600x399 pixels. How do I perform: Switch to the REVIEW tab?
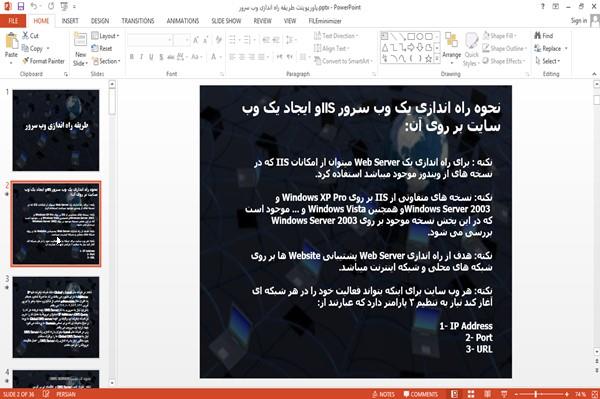pos(262,21)
